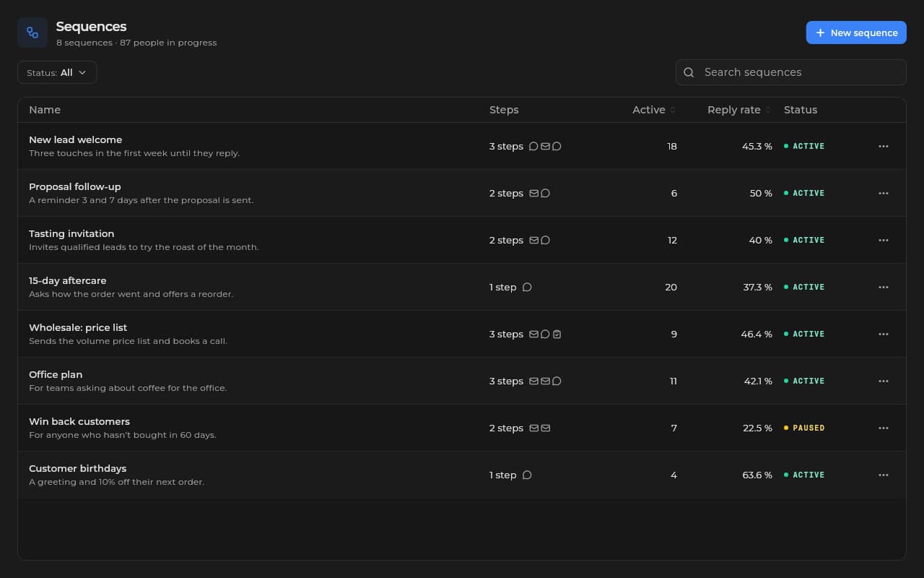Click the Name column header

pyautogui.click(x=45, y=110)
